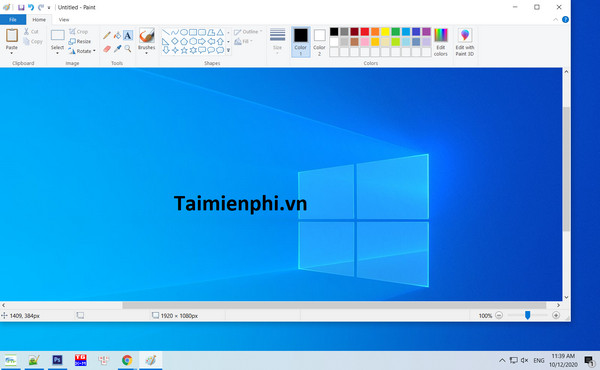Expand the Brushes dropdown arrow

pyautogui.click(x=147, y=53)
